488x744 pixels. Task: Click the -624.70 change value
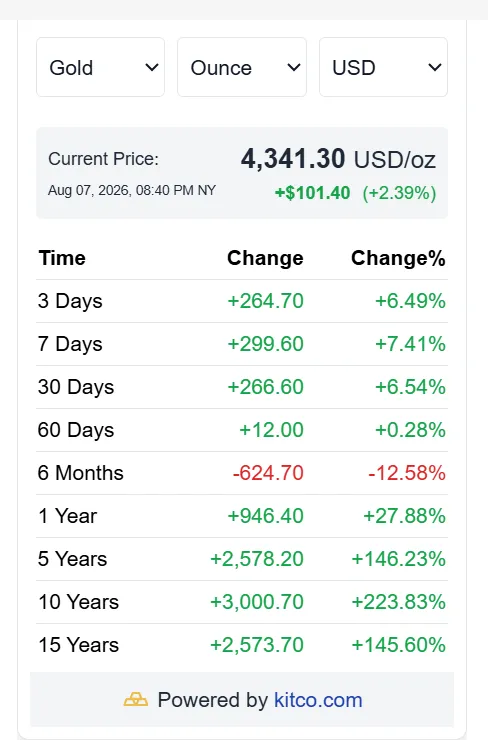(268, 473)
